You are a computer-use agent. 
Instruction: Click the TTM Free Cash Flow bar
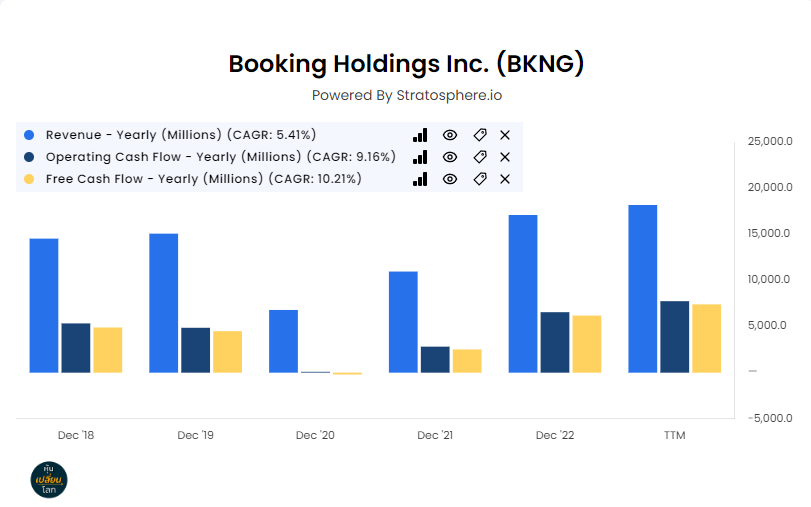pos(707,338)
